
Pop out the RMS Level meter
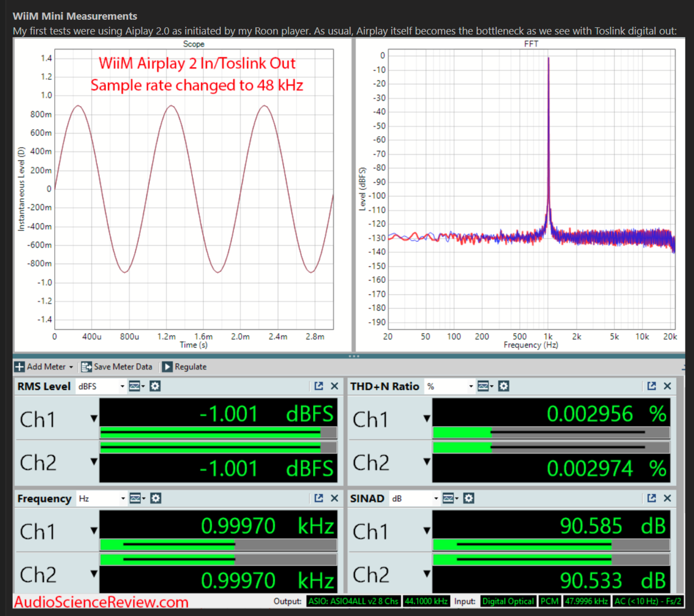318,386
